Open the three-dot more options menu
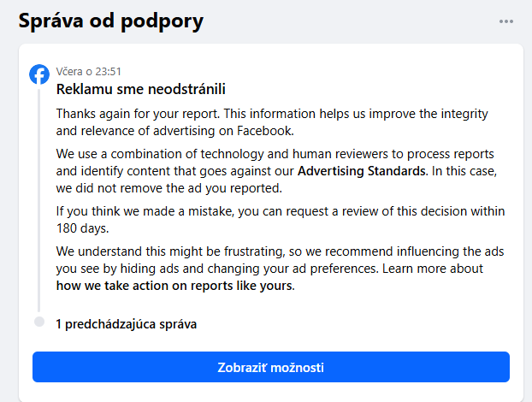 507,21
